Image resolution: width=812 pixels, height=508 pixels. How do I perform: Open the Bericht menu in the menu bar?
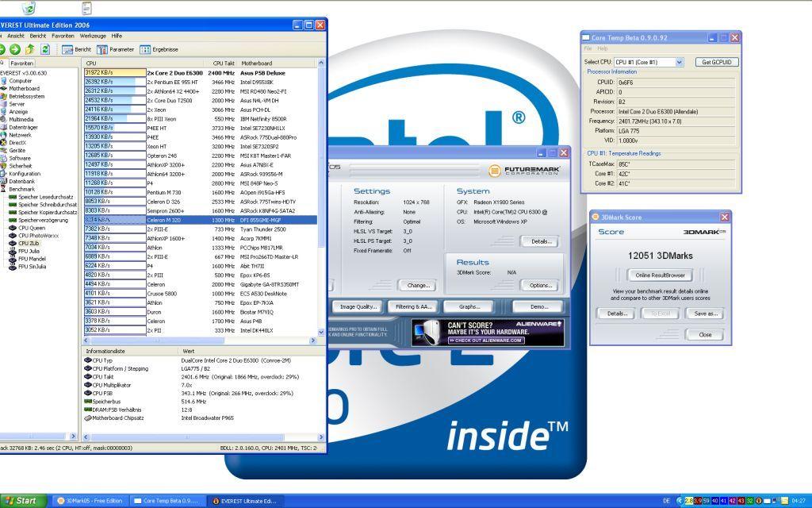coord(38,36)
